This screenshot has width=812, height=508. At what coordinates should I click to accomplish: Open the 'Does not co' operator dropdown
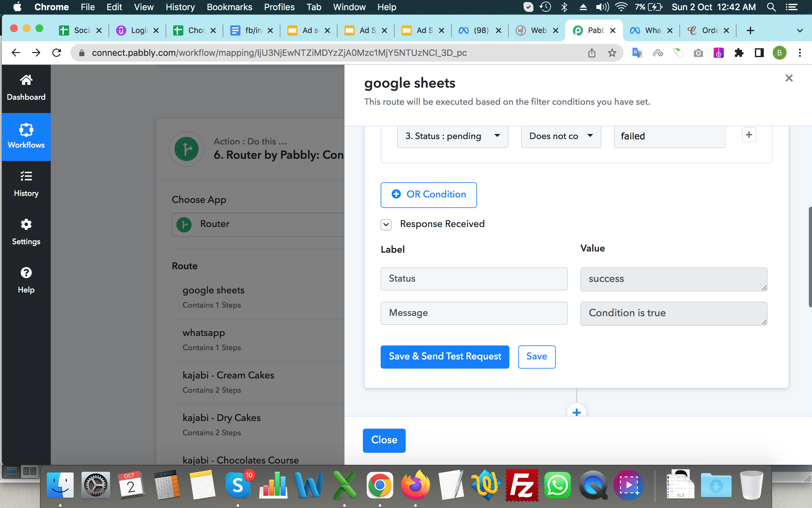[561, 136]
